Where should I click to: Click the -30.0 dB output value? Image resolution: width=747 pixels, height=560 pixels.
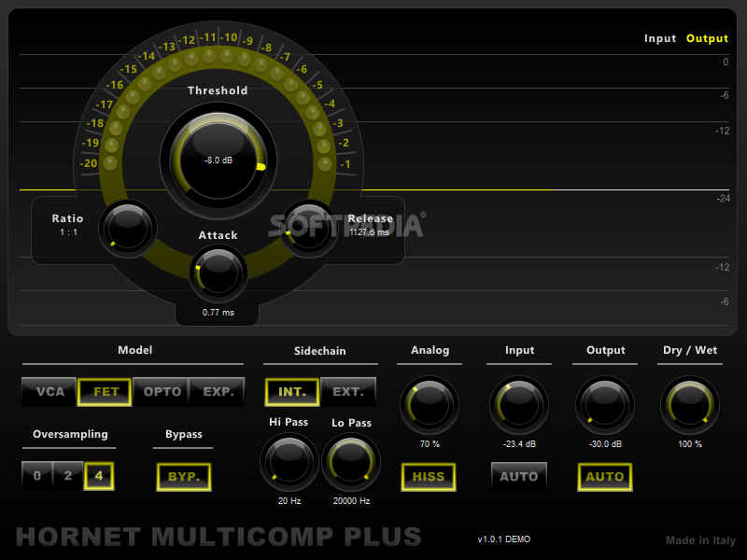[605, 444]
